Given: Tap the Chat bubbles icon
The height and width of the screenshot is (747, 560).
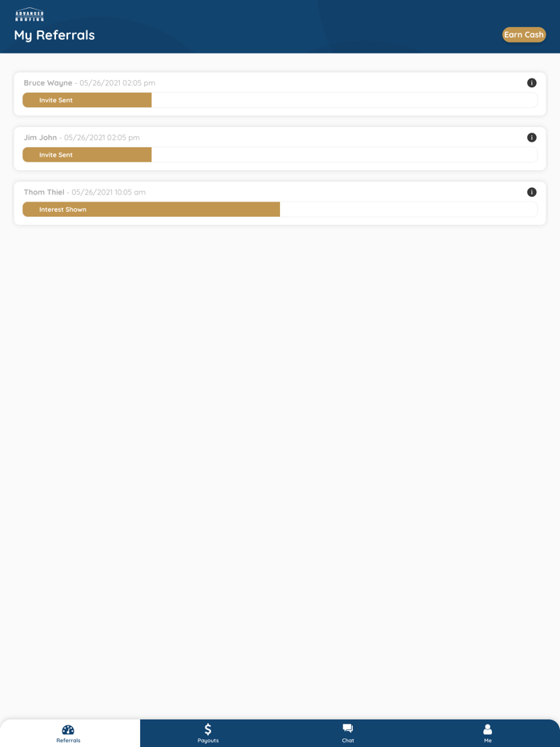Looking at the screenshot, I should point(348,728).
